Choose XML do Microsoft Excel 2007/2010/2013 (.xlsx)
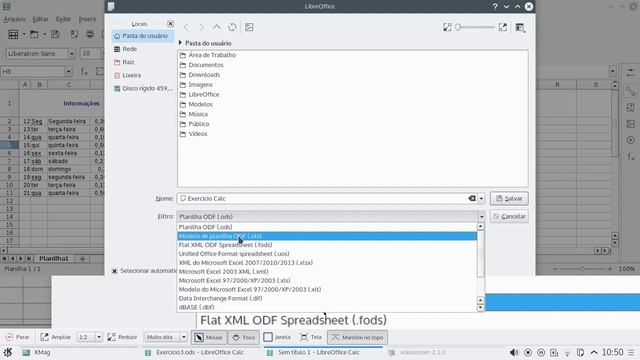640x360 pixels. (x=327, y=263)
